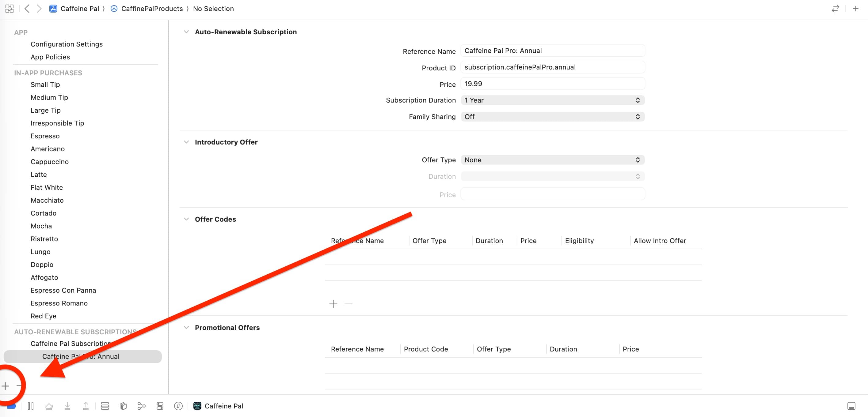Click the Caffeine Pal breadcrumb item
The height and width of the screenshot is (417, 868).
(80, 8)
